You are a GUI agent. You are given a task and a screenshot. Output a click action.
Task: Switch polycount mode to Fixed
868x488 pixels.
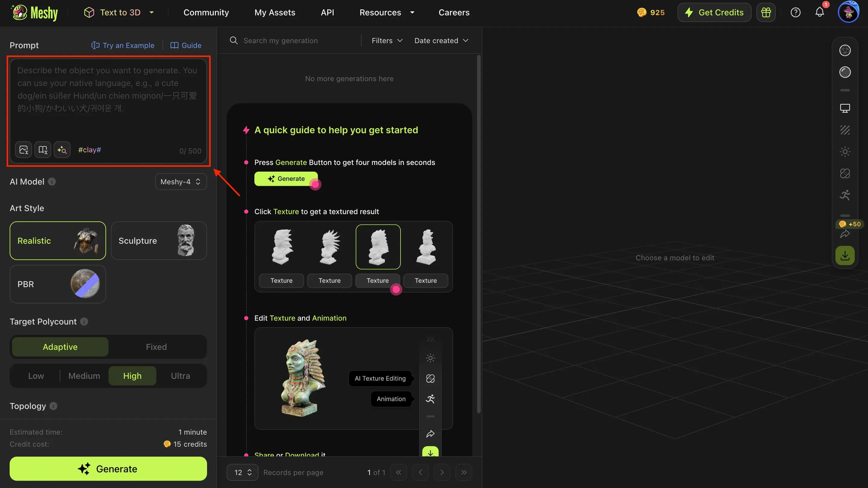click(156, 347)
